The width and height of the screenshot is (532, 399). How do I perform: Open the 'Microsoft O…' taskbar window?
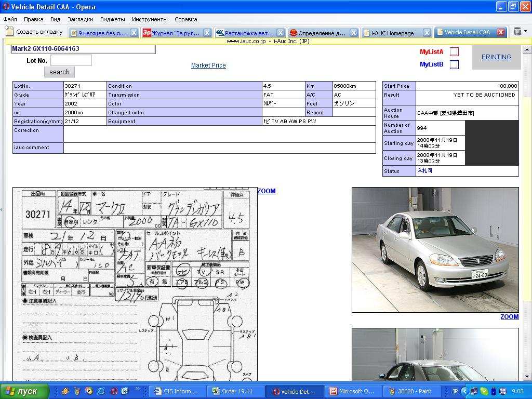click(352, 391)
